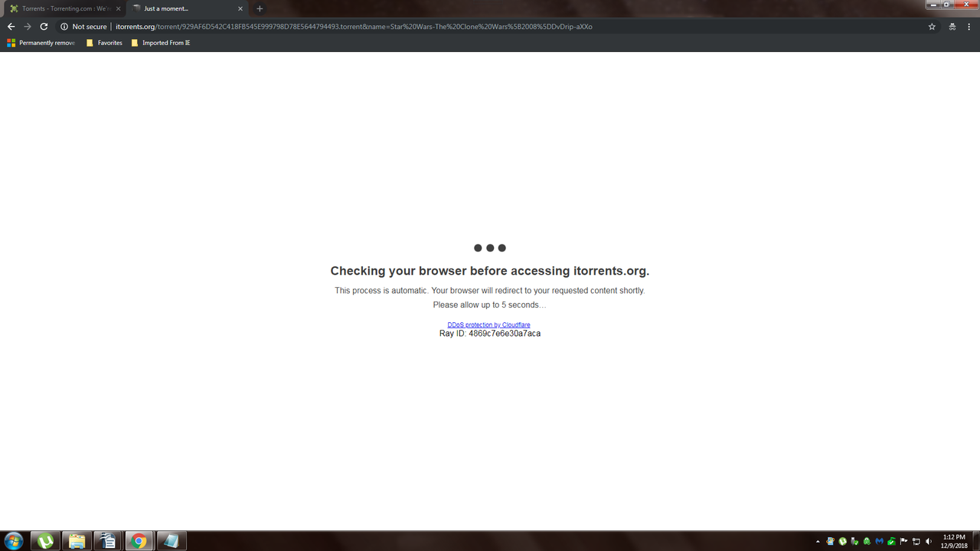
Task: Open the Malwarebytes tray icon
Action: [880, 541]
